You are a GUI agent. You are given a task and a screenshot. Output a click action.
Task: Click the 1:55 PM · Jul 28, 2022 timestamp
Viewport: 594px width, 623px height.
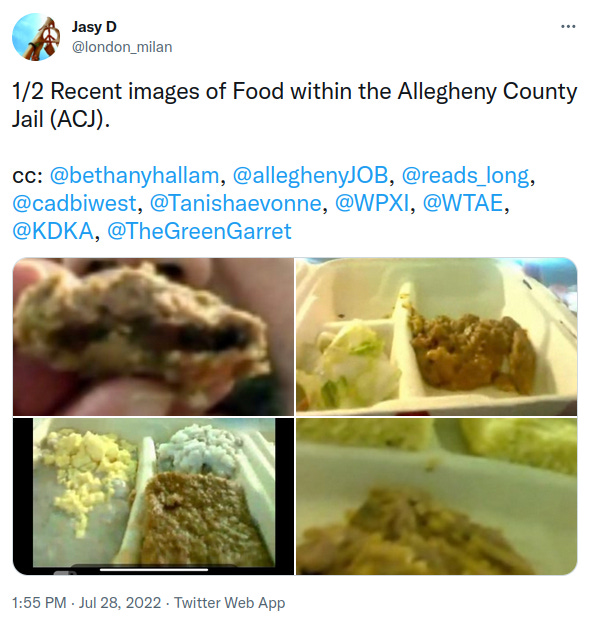[87, 603]
